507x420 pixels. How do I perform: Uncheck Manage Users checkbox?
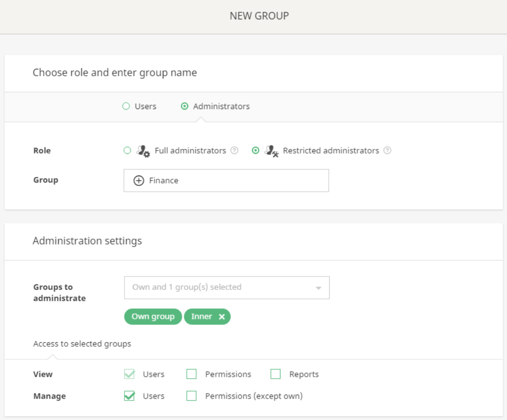pyautogui.click(x=129, y=396)
